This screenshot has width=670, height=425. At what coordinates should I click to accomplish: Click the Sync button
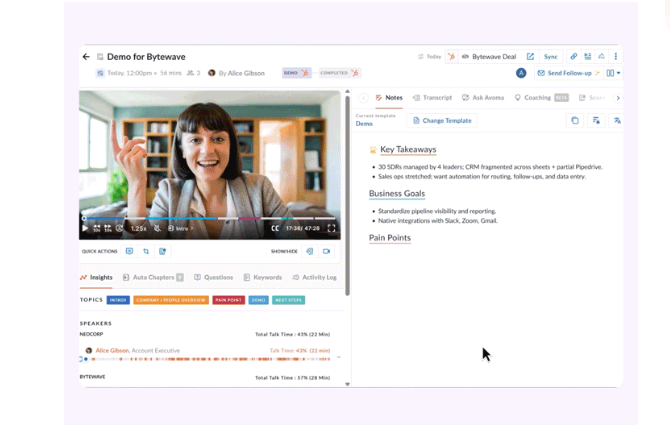click(x=550, y=56)
